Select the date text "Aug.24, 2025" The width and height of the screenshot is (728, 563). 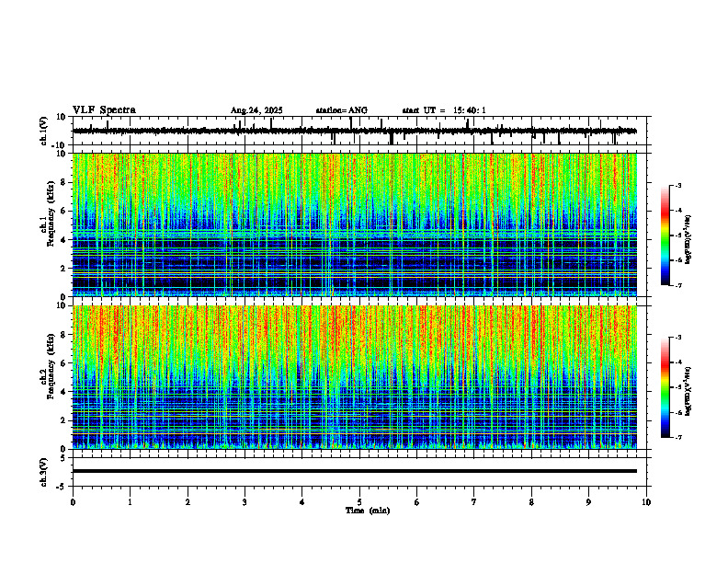tap(256, 110)
